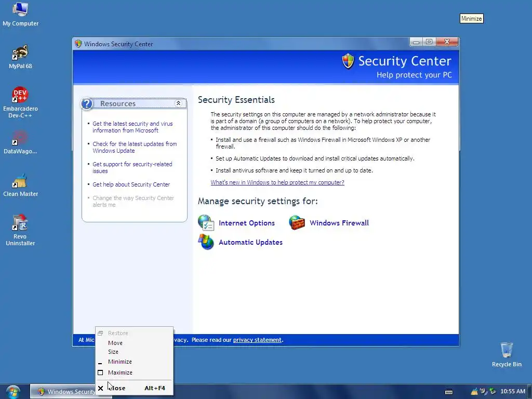Screen dimensions: 532x399
Task: Collapse the Resources panel chevron
Action: [179, 103]
